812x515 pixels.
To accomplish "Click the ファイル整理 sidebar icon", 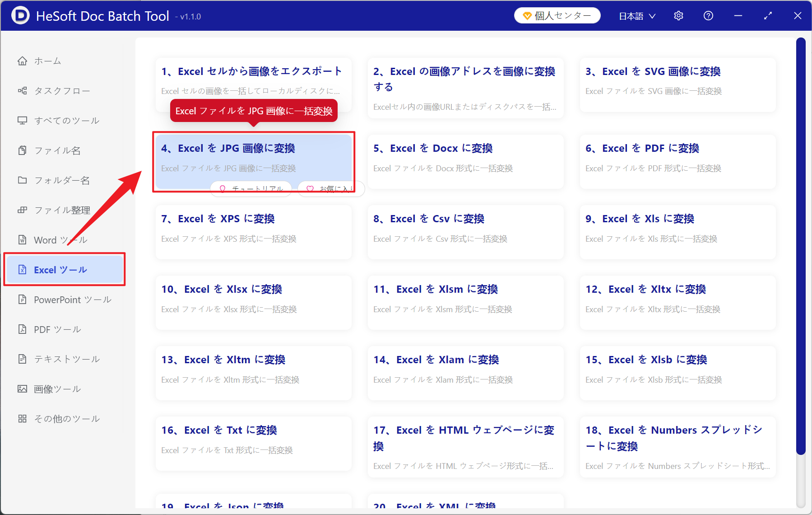I will (x=22, y=210).
